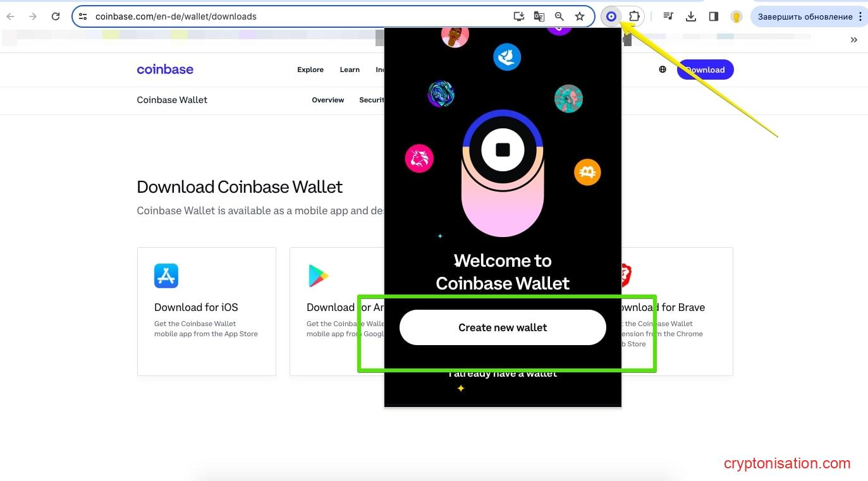This screenshot has height=481, width=868.
Task: Click the install app icon in address bar
Action: click(x=519, y=17)
